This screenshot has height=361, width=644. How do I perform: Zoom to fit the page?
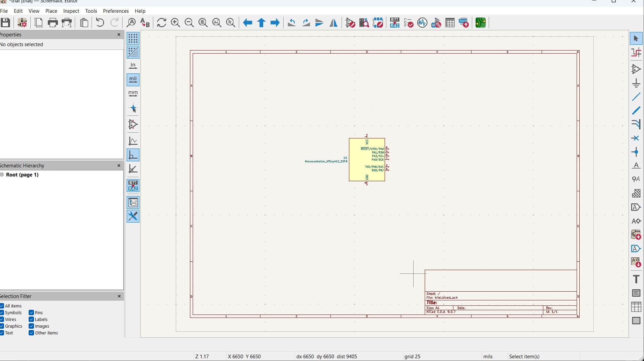point(203,23)
